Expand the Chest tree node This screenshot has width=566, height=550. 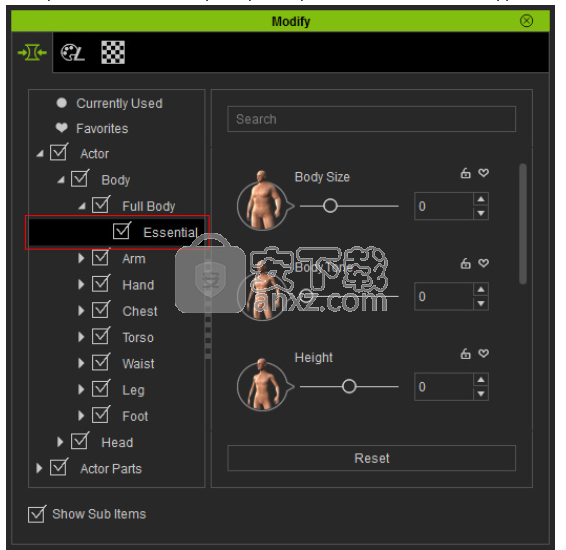point(81,311)
